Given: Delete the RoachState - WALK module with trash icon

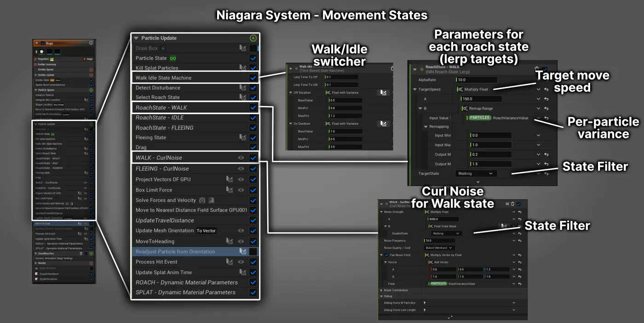Looking at the screenshot, I should [x=537, y=69].
